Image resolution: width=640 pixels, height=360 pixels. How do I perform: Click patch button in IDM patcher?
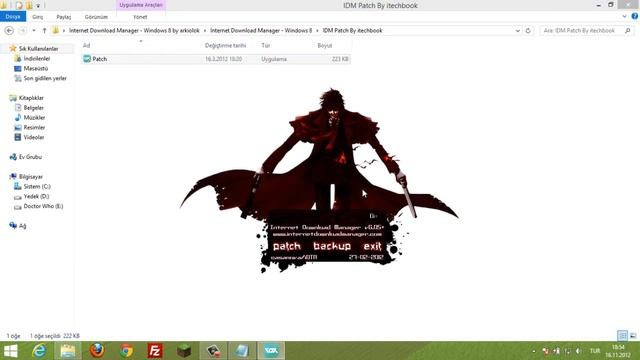[287, 246]
